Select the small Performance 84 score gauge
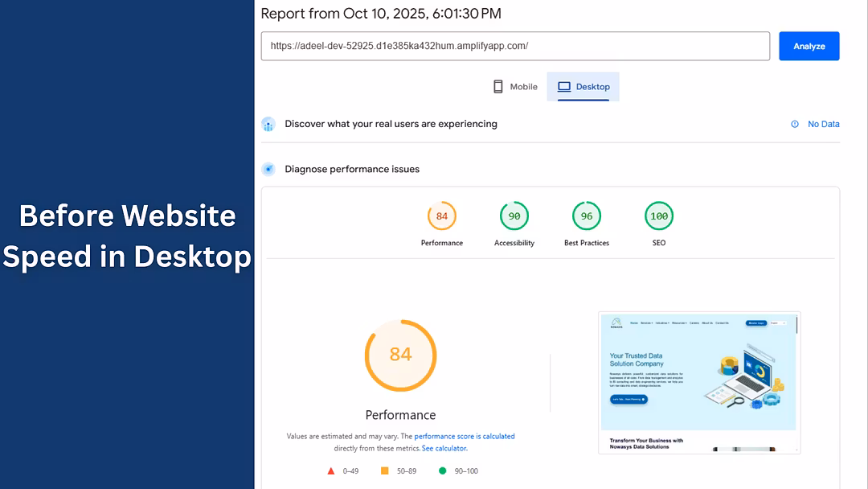This screenshot has width=868, height=489. pyautogui.click(x=442, y=216)
